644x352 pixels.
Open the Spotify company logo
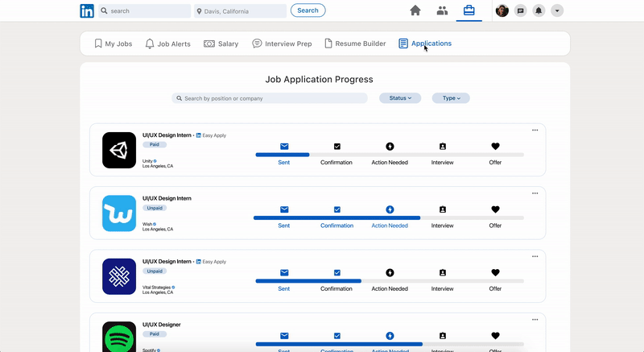119,337
